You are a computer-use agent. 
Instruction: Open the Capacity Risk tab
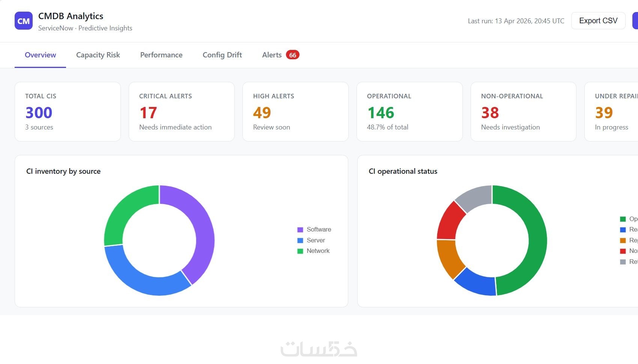(x=98, y=55)
